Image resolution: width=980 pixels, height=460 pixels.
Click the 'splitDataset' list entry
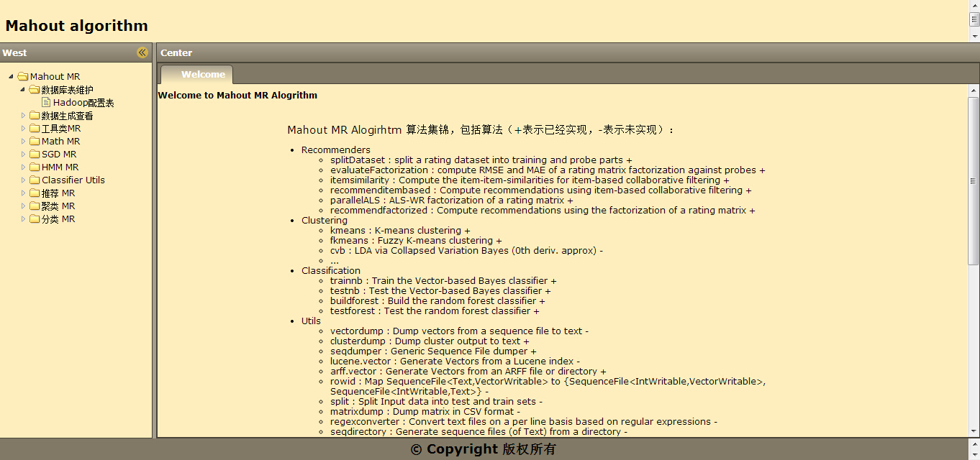pos(481,160)
